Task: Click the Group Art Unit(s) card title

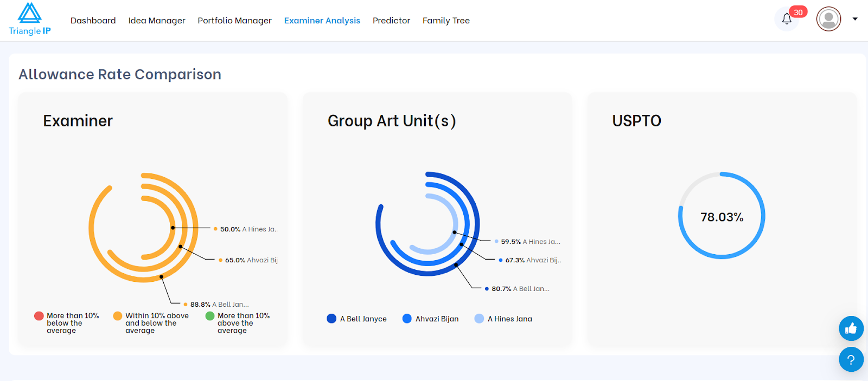Action: [x=392, y=121]
